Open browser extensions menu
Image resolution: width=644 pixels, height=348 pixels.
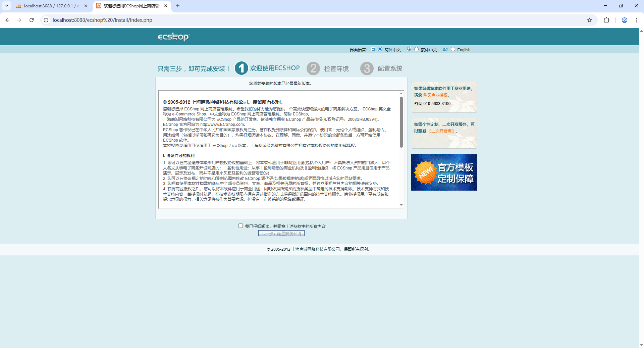(x=606, y=20)
